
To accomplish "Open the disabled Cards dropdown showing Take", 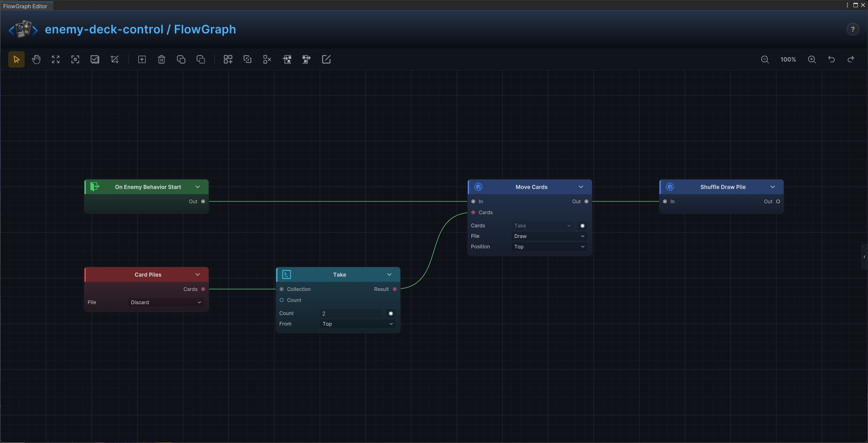I will (x=543, y=226).
